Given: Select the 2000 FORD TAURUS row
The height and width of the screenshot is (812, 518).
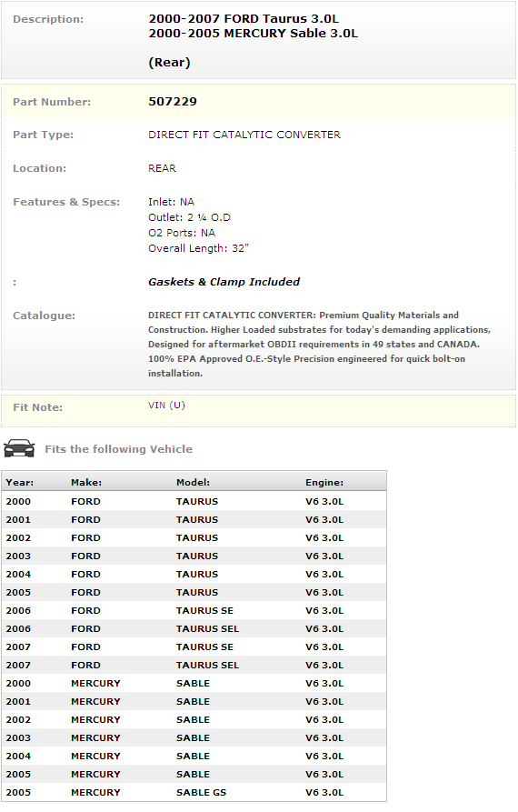Looking at the screenshot, I should click(194, 501).
